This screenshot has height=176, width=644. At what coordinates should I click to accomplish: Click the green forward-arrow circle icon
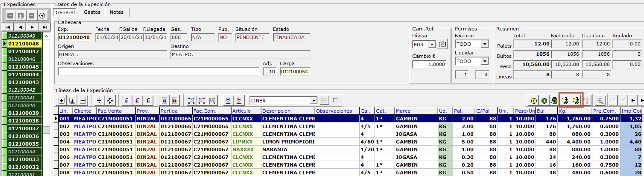[544, 101]
